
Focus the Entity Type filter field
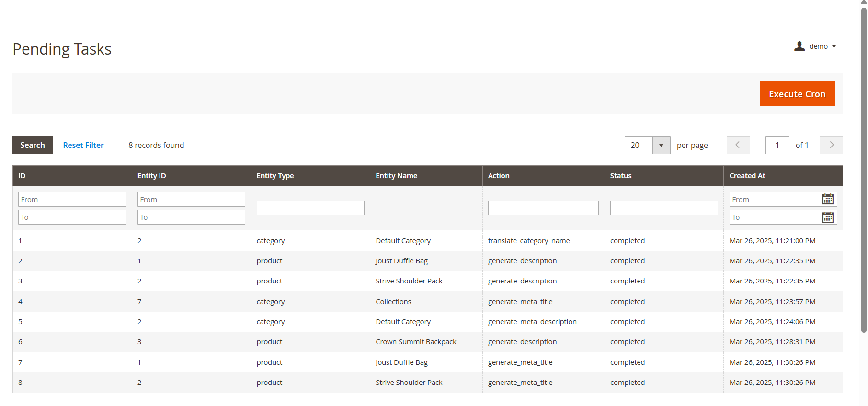(310, 208)
